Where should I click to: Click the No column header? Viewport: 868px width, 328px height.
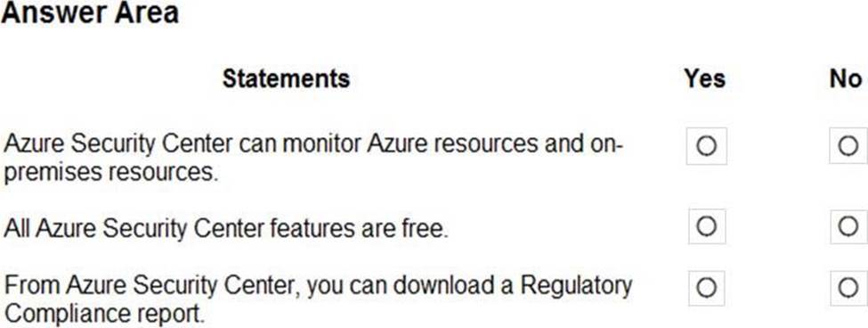click(846, 78)
